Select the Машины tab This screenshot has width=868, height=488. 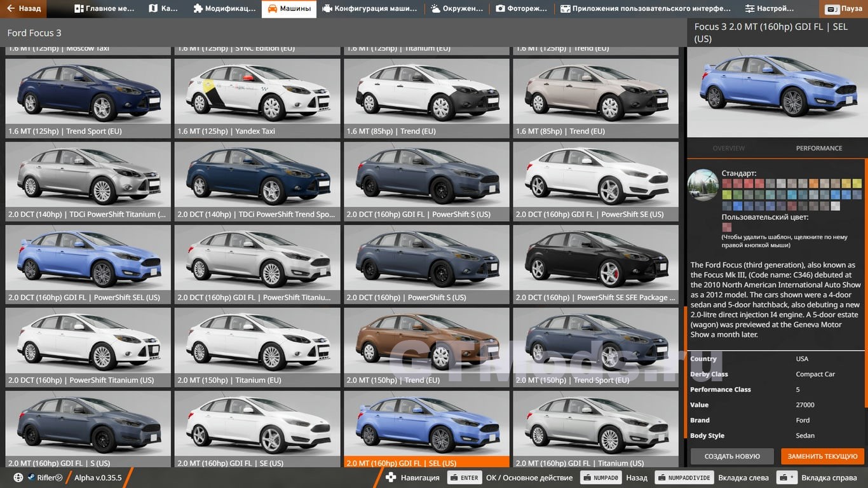[289, 9]
